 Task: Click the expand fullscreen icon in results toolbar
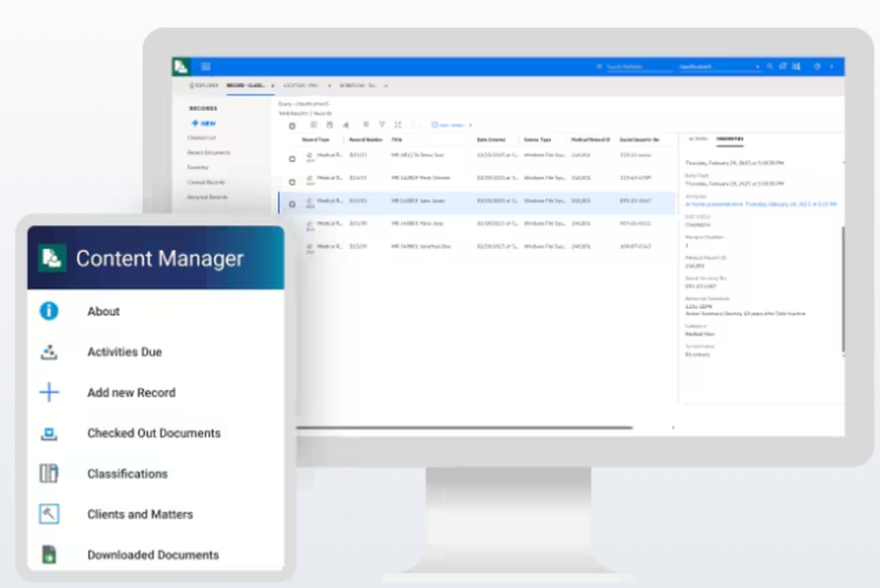point(398,125)
